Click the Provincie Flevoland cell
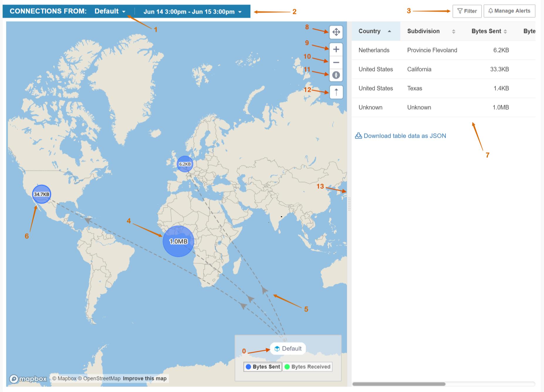Image resolution: width=544 pixels, height=392 pixels. (x=432, y=50)
